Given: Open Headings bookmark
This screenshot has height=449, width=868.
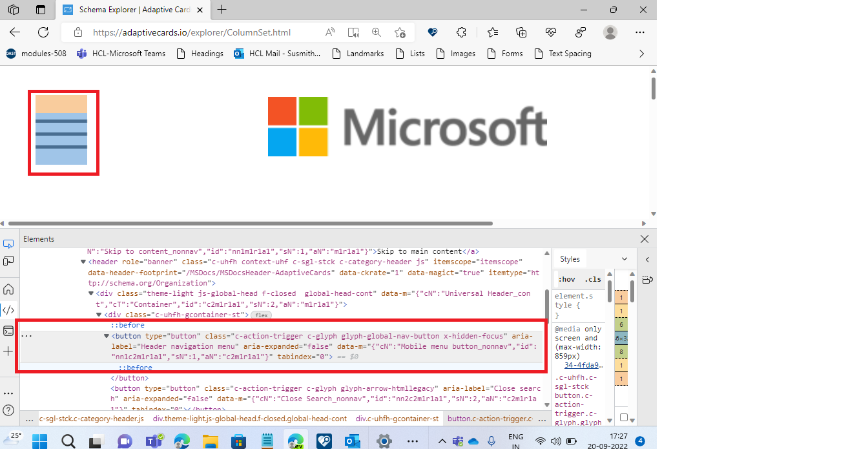Looking at the screenshot, I should [200, 54].
